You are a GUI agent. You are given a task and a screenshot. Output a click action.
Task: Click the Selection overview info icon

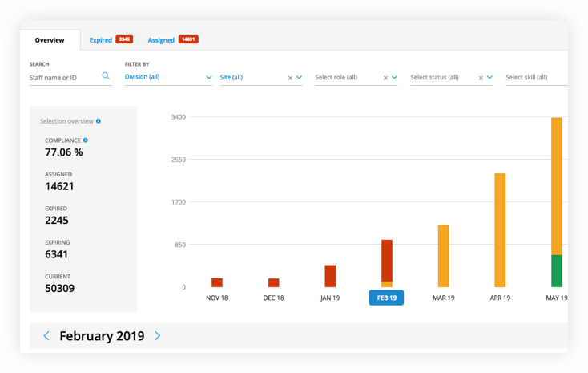tap(99, 121)
